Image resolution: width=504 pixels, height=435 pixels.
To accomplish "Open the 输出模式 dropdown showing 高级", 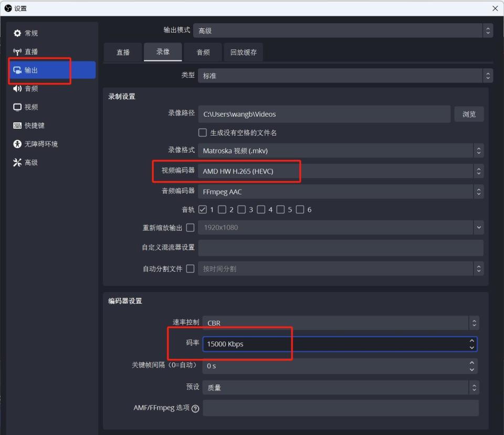I will 343,30.
